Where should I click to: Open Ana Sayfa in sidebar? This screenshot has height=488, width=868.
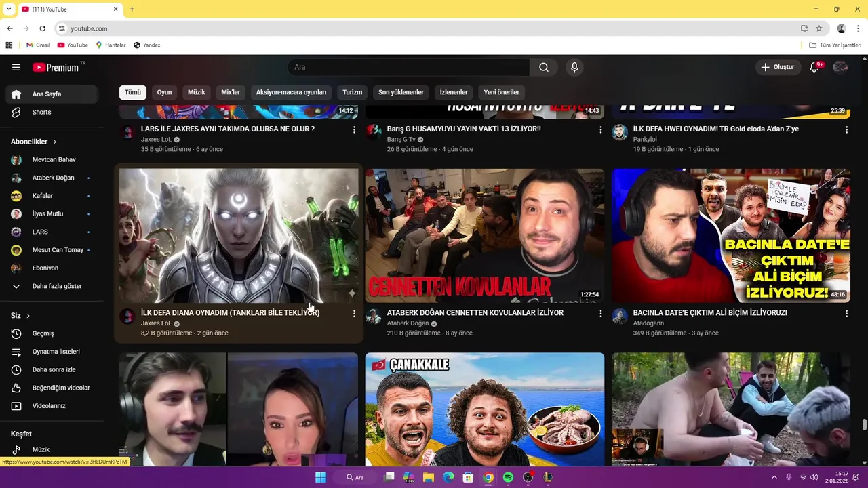[x=52, y=94]
